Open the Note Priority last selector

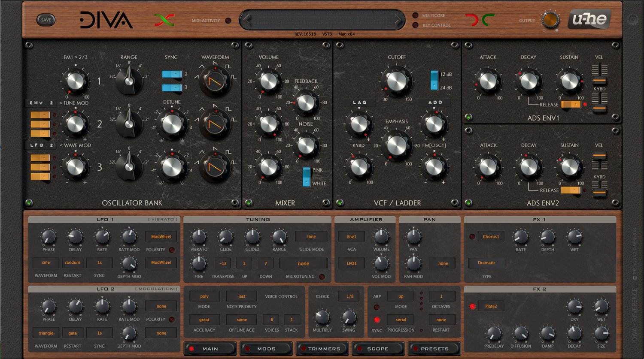click(x=242, y=296)
